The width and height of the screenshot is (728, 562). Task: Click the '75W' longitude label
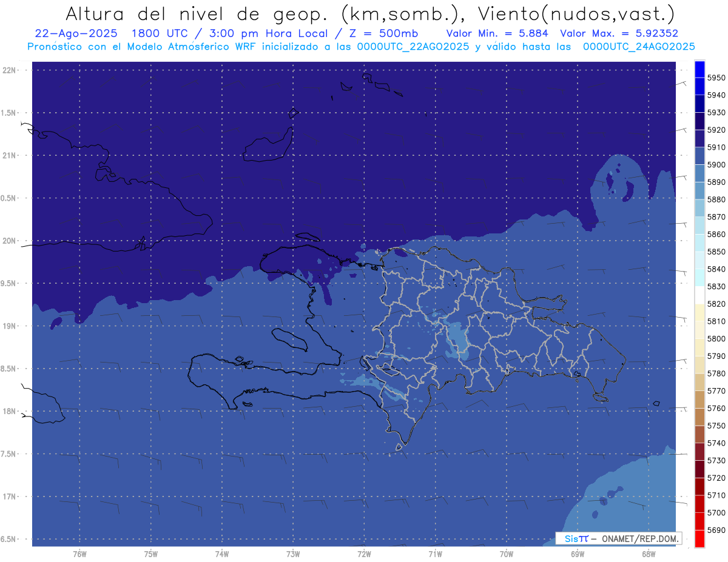pyautogui.click(x=151, y=554)
